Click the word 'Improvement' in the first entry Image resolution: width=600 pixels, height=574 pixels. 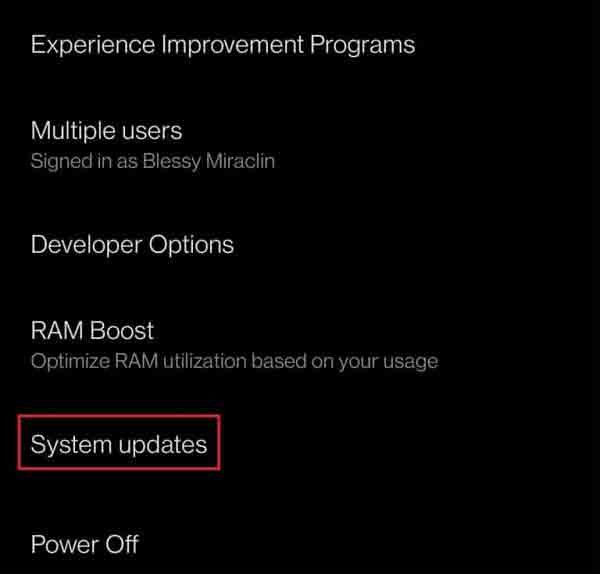233,45
